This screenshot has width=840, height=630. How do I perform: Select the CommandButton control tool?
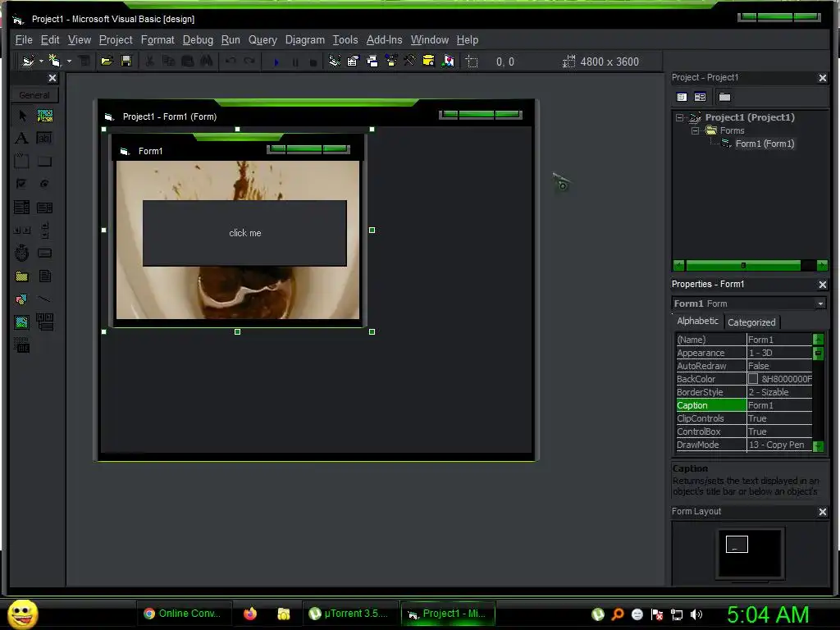point(44,162)
